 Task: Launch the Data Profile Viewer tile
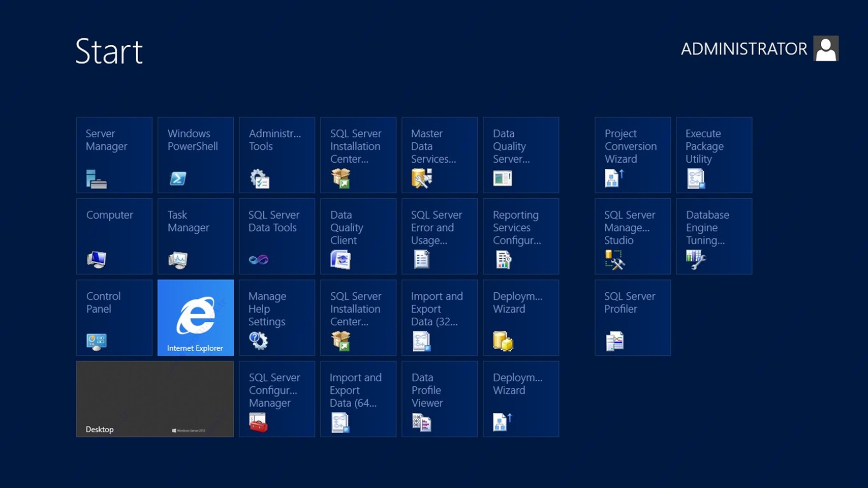(440, 399)
